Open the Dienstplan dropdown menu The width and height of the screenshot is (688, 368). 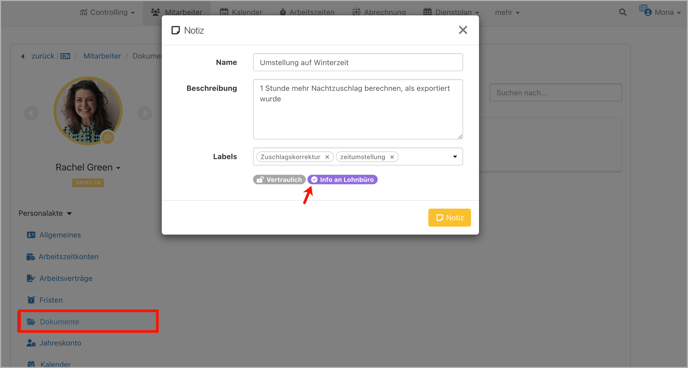(x=451, y=12)
